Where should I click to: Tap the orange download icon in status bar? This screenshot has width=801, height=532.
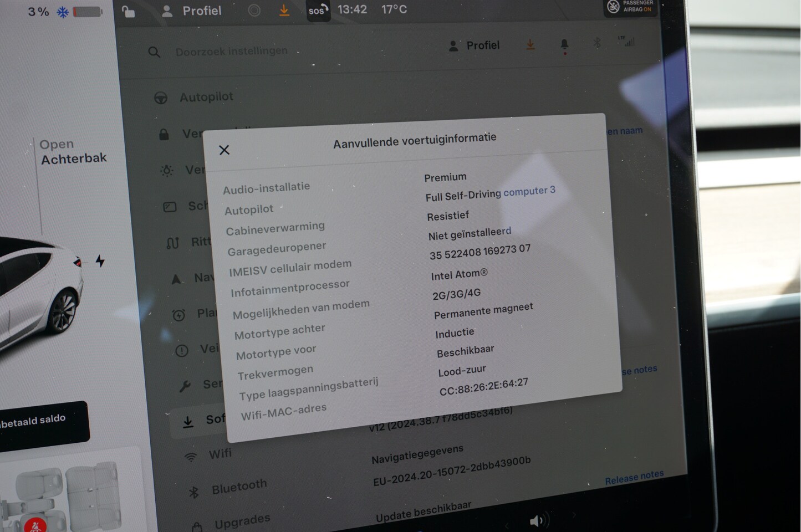tap(284, 11)
